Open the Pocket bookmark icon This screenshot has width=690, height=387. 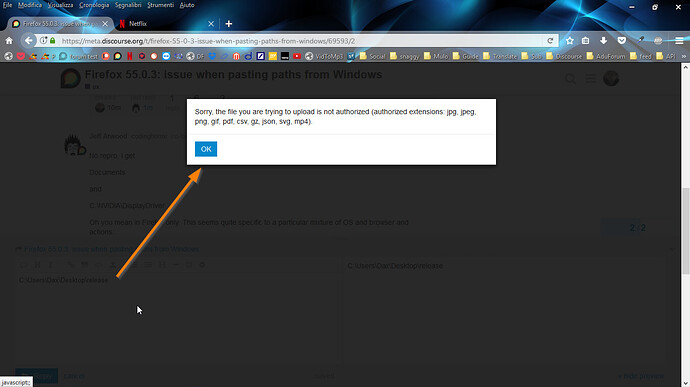click(21, 56)
